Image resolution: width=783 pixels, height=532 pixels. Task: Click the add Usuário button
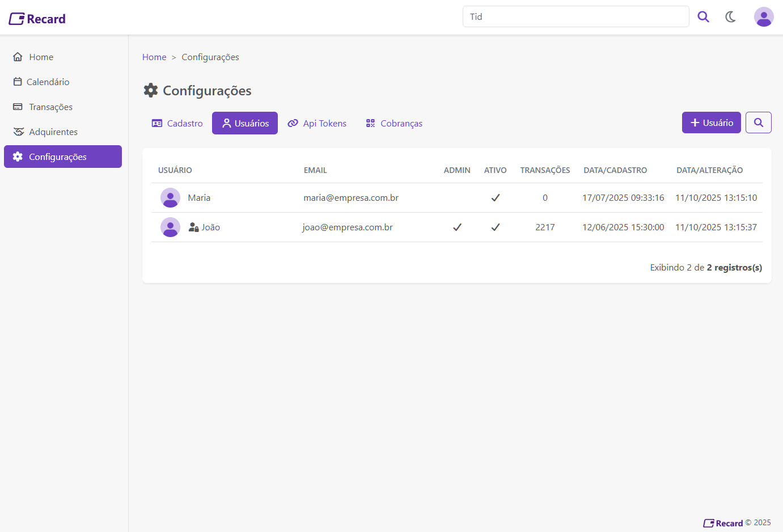[x=711, y=123]
